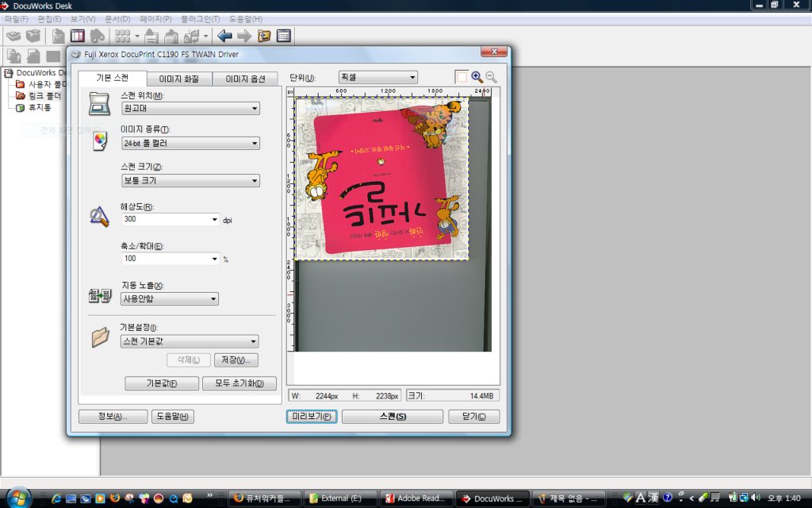
Task: Expand the thumbnail grid icon's dropdown arrow
Action: [x=137, y=37]
